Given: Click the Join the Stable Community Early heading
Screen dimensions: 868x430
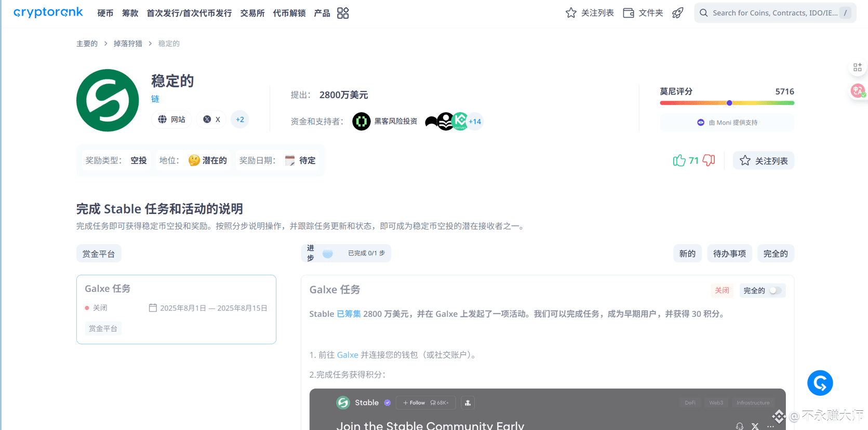Looking at the screenshot, I should click(430, 425).
